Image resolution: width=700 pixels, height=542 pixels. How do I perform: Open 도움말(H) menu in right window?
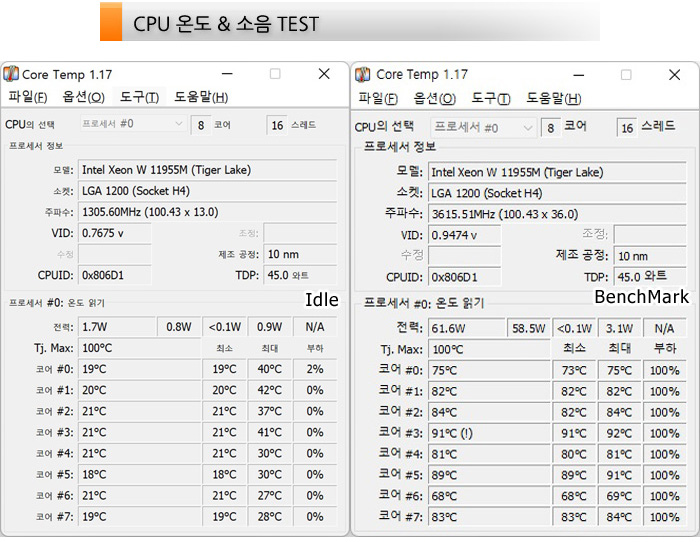point(552,98)
